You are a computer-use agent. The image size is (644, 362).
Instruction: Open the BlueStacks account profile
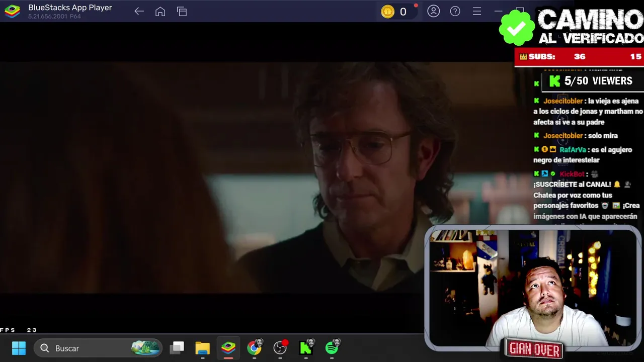pyautogui.click(x=433, y=11)
